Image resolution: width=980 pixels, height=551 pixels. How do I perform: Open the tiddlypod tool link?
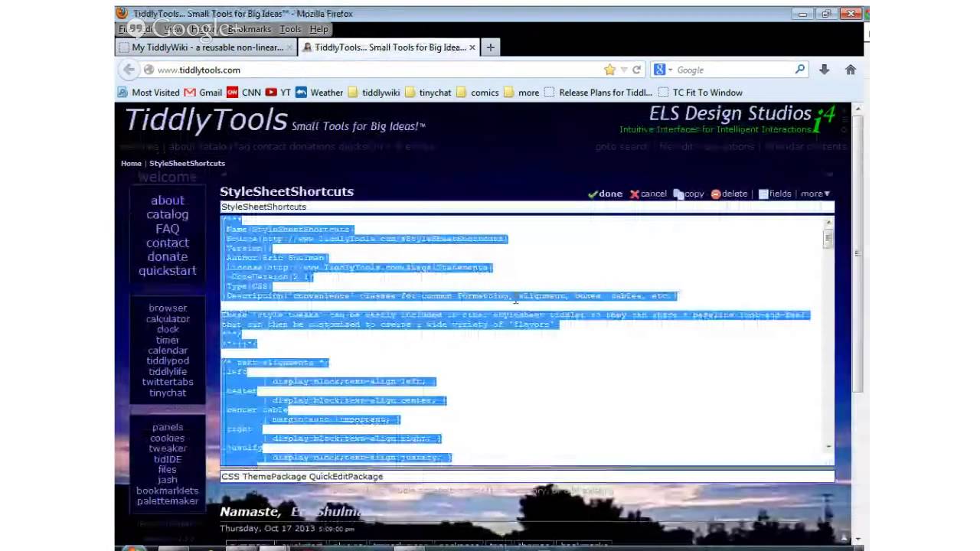[x=168, y=360]
